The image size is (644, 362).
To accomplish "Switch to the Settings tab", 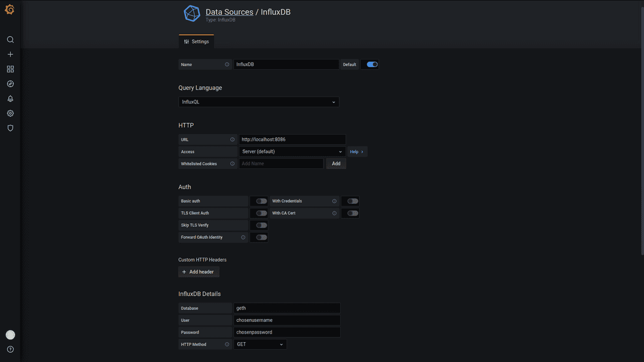I will (x=196, y=41).
